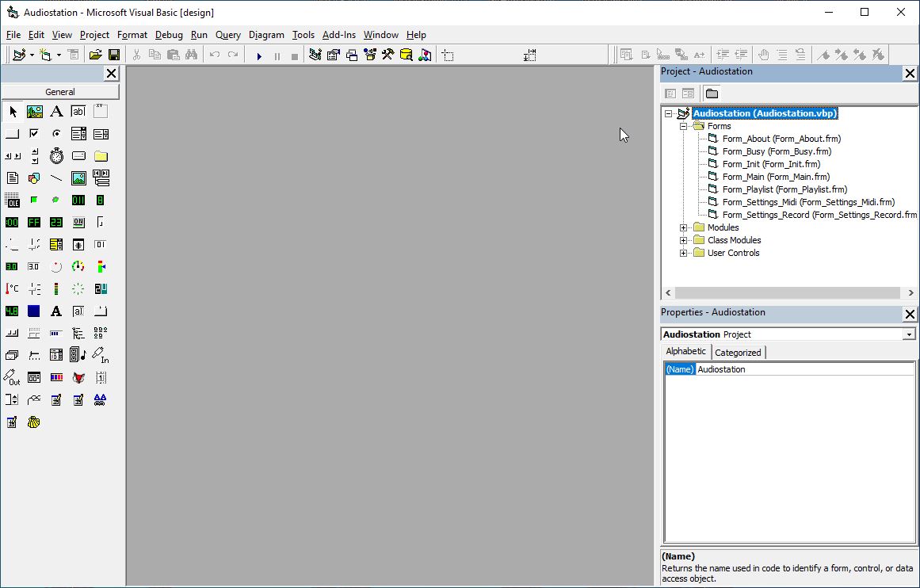Select the Label control tool
This screenshot has height=588, width=920.
click(56, 112)
